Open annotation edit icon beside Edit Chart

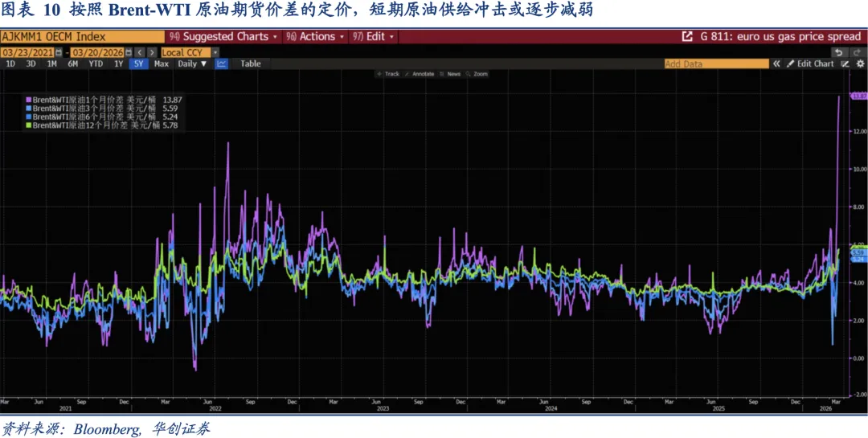[x=845, y=63]
